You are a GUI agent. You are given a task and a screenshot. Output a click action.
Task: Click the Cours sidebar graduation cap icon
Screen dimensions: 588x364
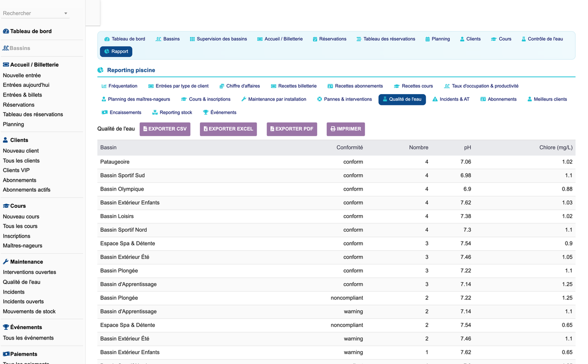[x=6, y=206]
